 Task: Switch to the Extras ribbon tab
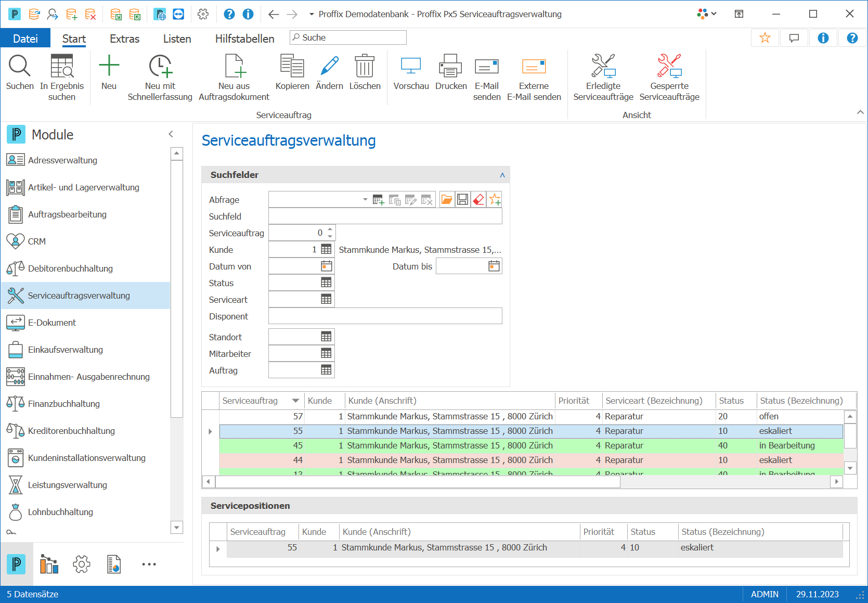[124, 39]
